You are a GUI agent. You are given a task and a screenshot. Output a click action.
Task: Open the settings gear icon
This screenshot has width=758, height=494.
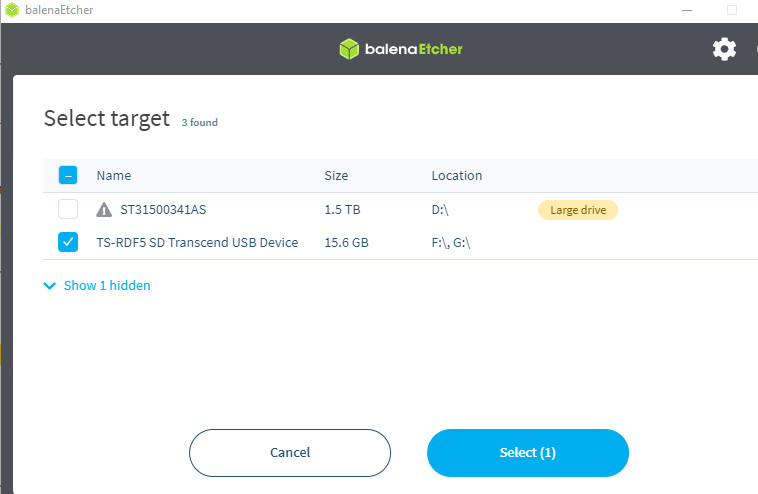tap(724, 49)
